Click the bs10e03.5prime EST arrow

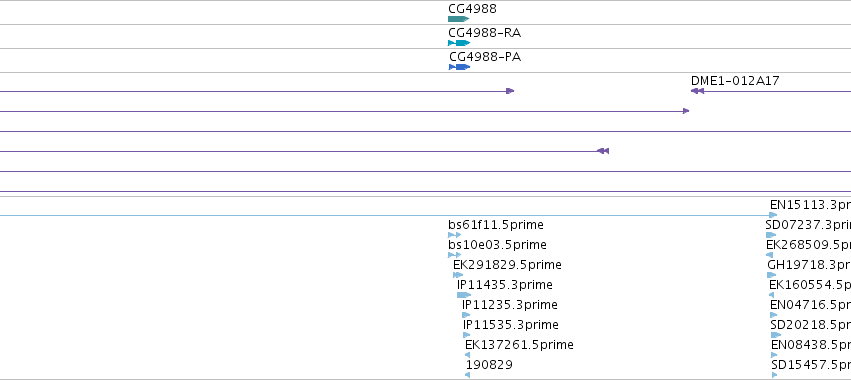coord(455,255)
